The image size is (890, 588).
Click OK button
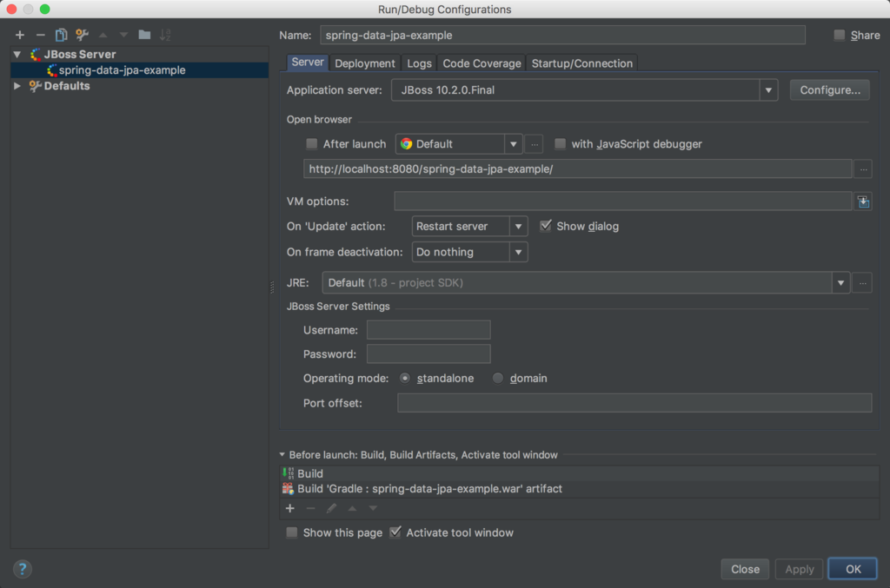pyautogui.click(x=853, y=569)
